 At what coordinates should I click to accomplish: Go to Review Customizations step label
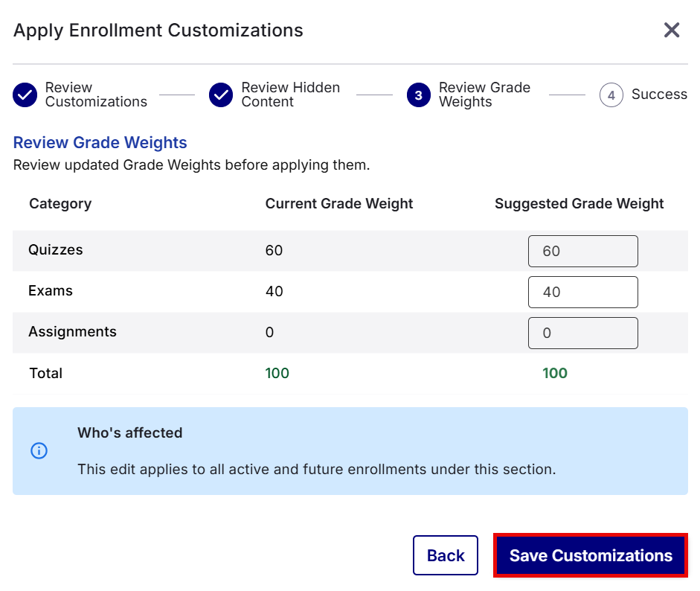tap(96, 95)
